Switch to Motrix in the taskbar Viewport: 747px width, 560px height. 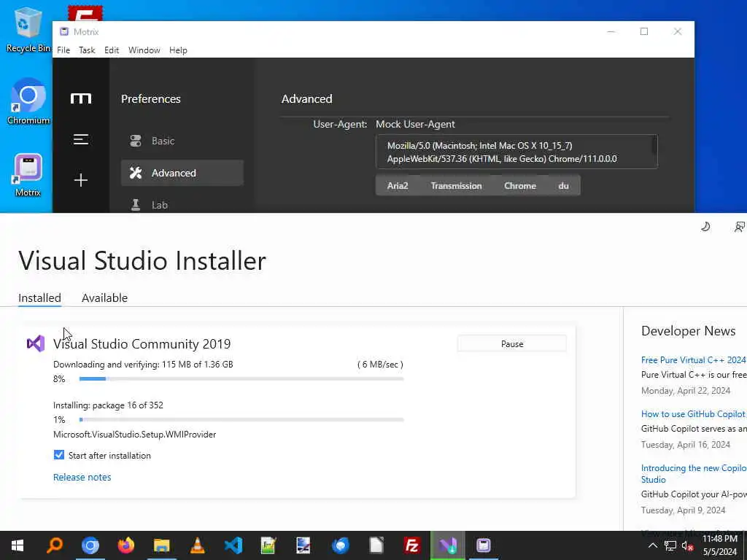(483, 545)
